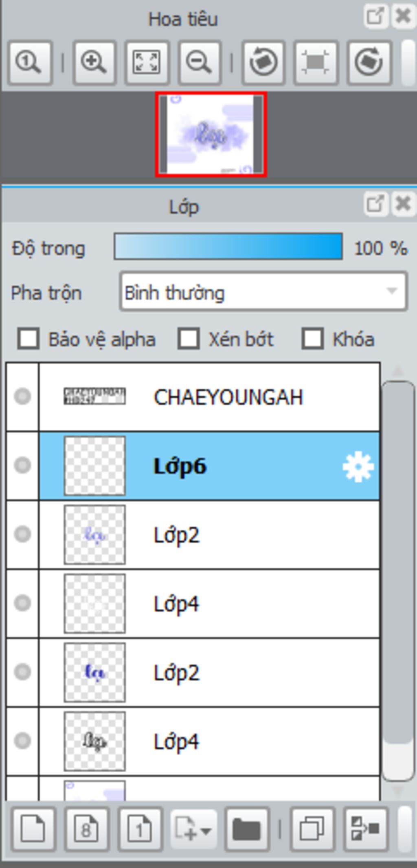Duplicate the selected layer
417x868 pixels.
tap(312, 829)
